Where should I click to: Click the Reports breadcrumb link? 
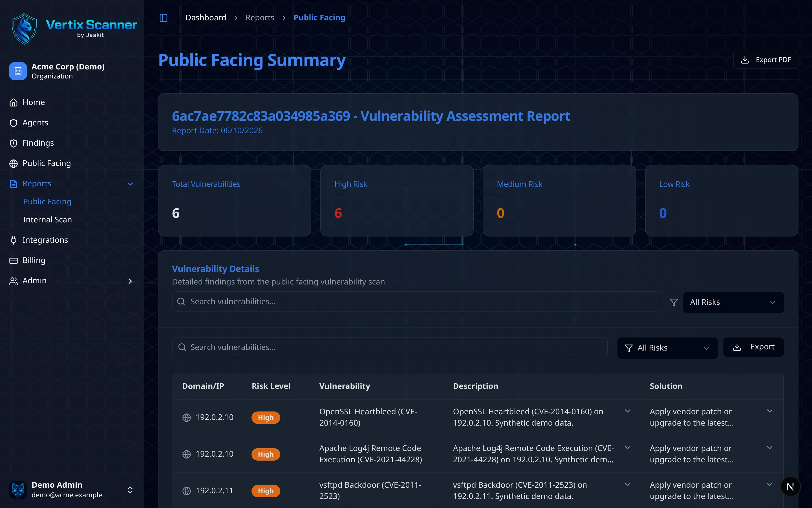pos(260,18)
